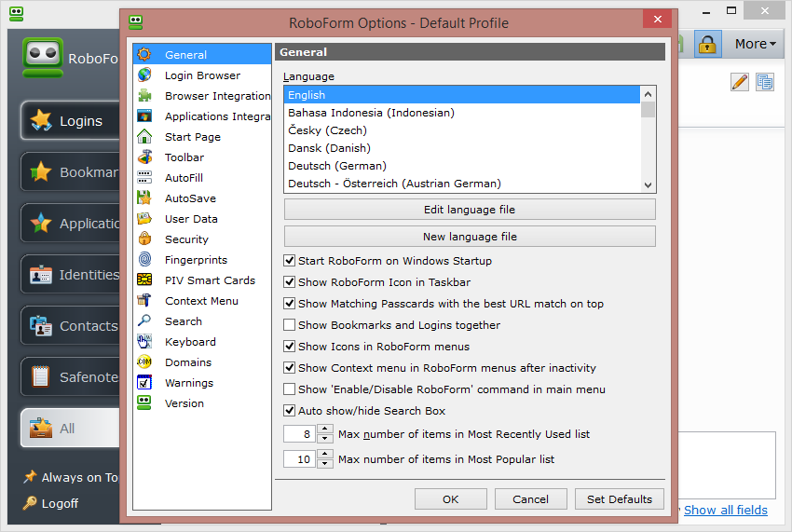Image resolution: width=792 pixels, height=532 pixels.
Task: Click the Toolbar category icon
Action: (x=144, y=157)
